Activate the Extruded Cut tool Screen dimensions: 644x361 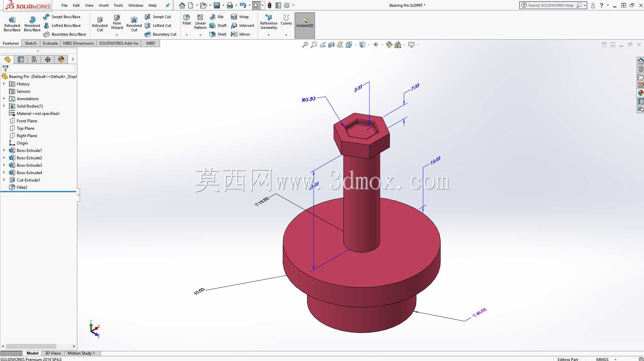[100, 24]
